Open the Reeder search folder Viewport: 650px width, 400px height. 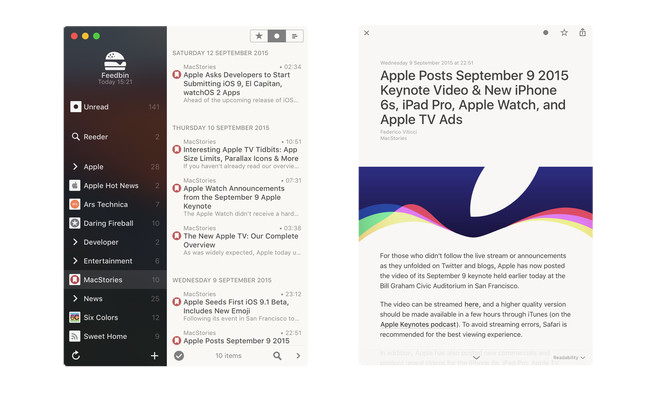click(115, 137)
